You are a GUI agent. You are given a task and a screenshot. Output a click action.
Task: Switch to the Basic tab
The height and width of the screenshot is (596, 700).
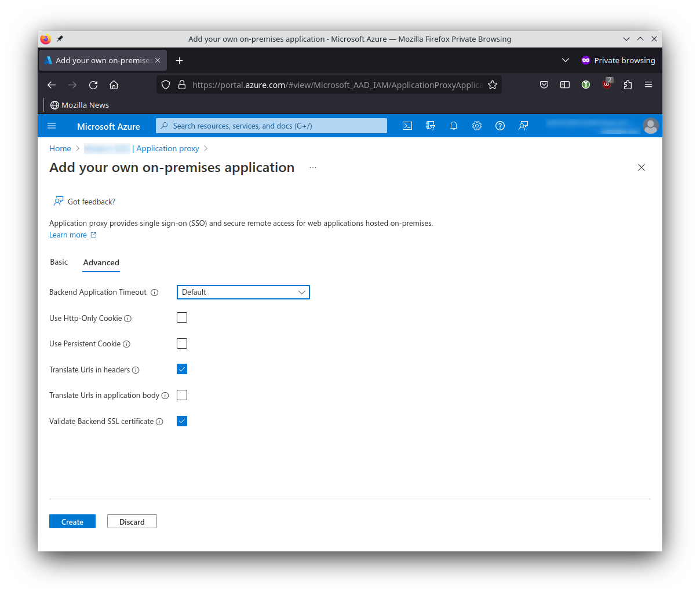59,262
